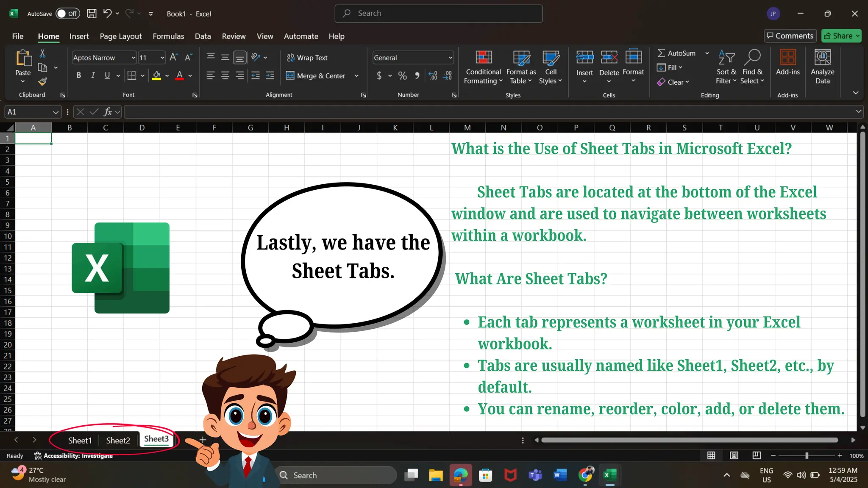Open the Add-ins icon
The image size is (868, 488).
pyautogui.click(x=787, y=57)
